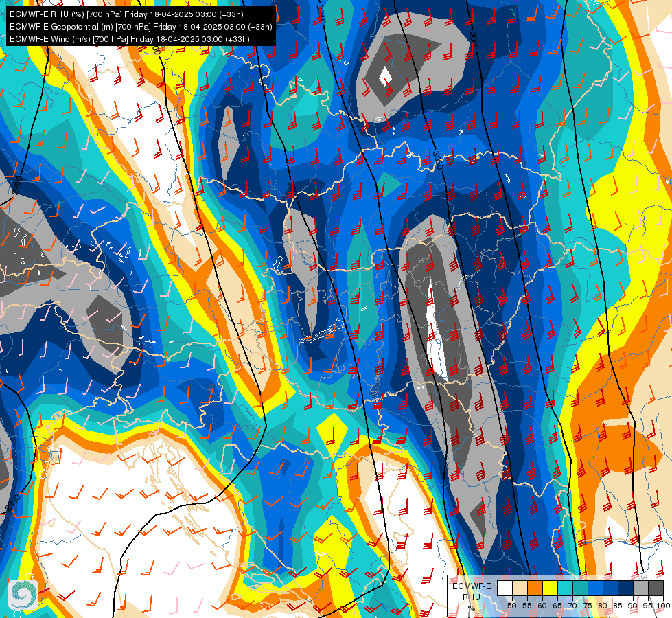Pick the yellow 60-65 legend swatch
Viewport: 672px width, 618px height.
551,588
